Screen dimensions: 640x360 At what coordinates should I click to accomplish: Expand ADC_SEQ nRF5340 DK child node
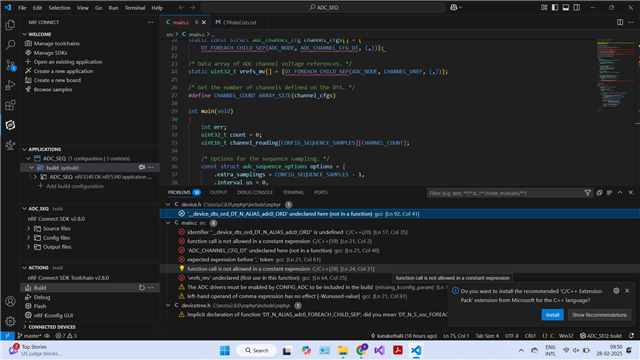[x=35, y=177]
